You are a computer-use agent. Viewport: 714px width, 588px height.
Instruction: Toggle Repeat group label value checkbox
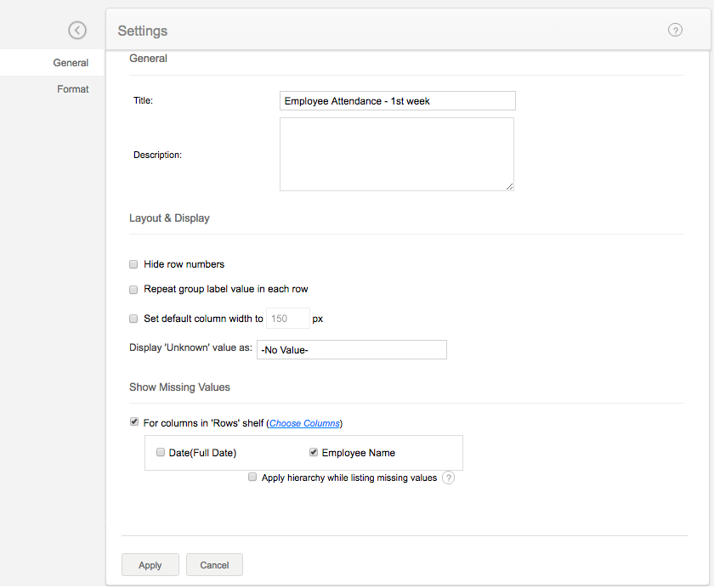coord(133,290)
